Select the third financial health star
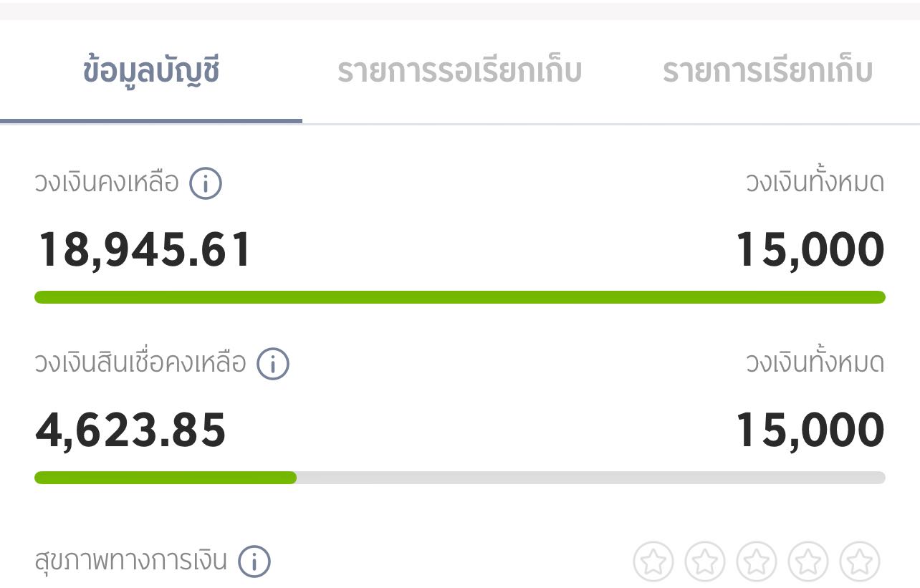The height and width of the screenshot is (588, 920). pos(757,562)
